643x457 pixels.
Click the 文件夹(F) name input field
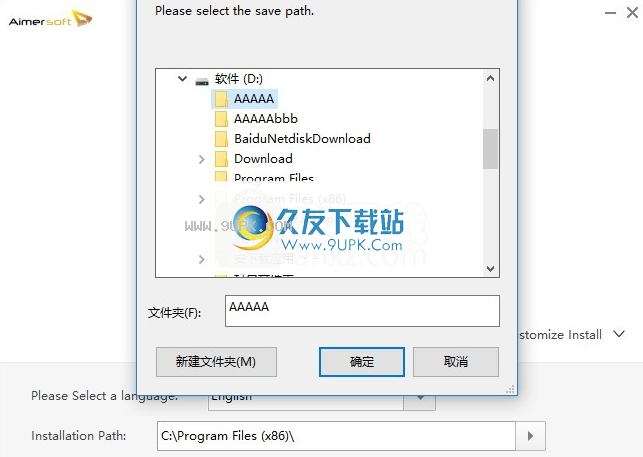(x=362, y=311)
